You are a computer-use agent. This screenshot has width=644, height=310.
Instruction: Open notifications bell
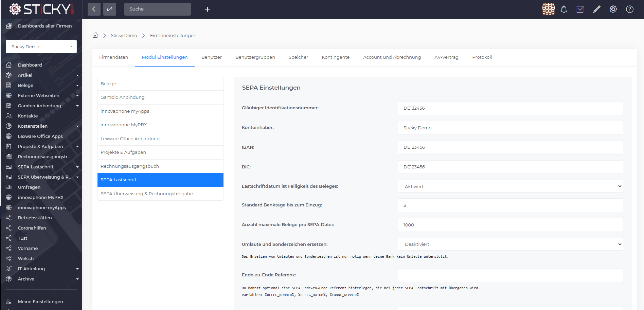pyautogui.click(x=564, y=9)
